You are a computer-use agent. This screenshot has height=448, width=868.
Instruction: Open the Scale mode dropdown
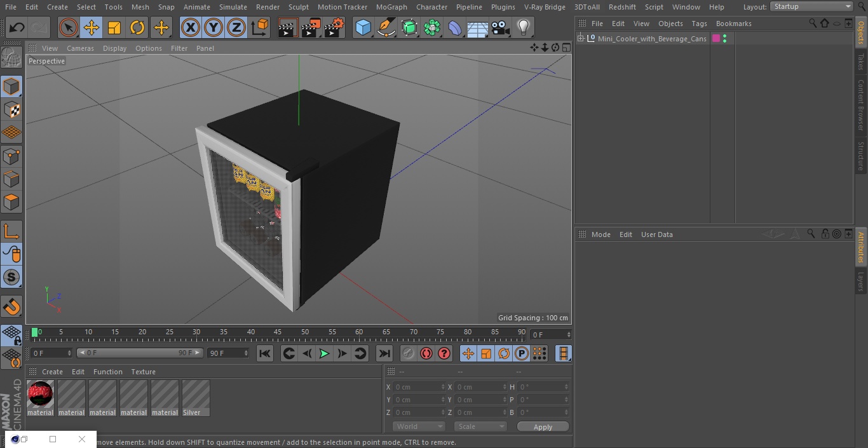(x=480, y=426)
